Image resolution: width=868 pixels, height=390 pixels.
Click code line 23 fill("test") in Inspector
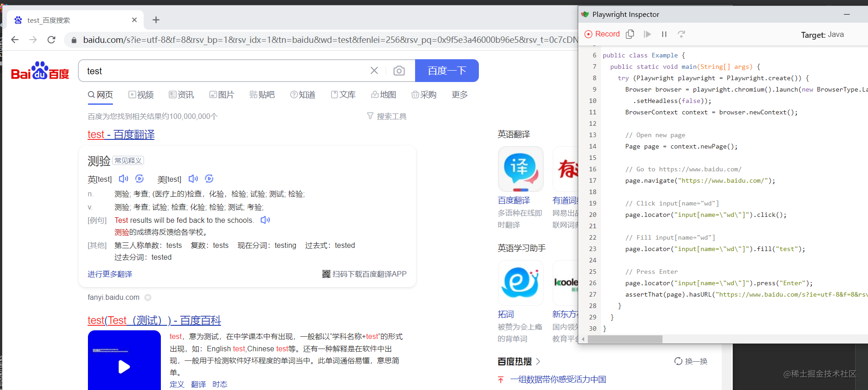(x=715, y=249)
